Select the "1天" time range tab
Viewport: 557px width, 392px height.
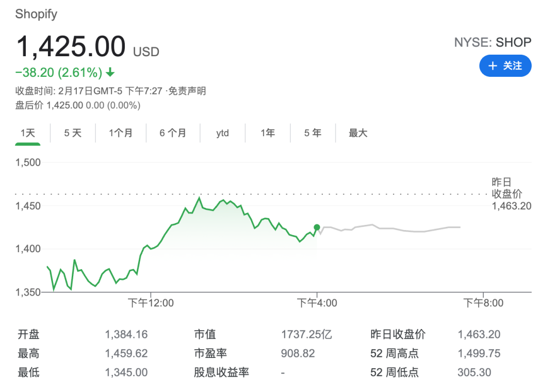click(x=28, y=133)
